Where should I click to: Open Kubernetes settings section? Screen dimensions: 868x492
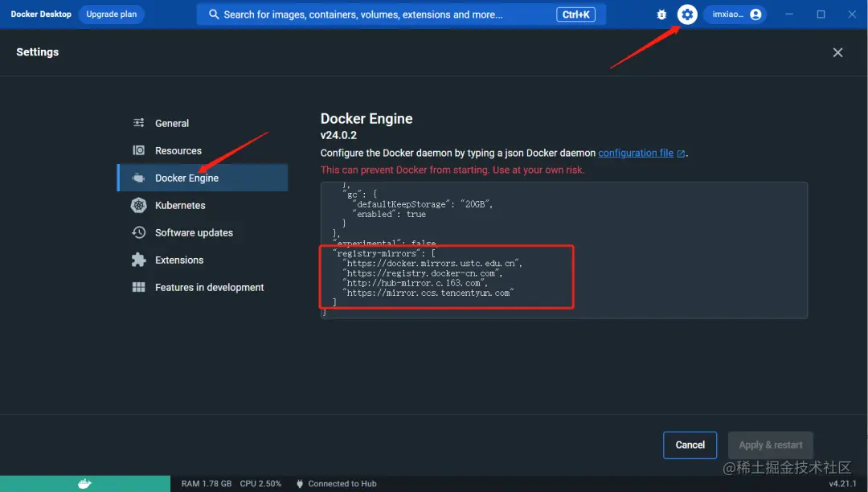pos(202,205)
